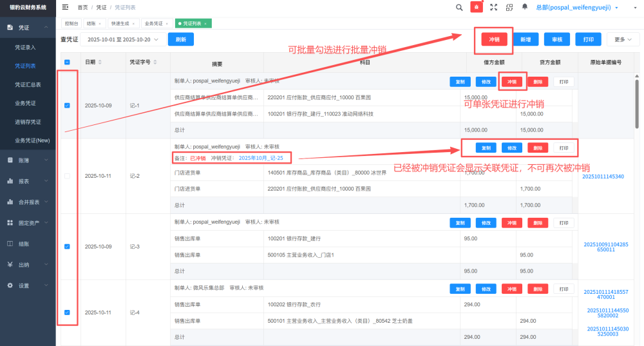Click 修改 for voucher 记-2
Image resolution: width=644 pixels, height=346 pixels.
pyautogui.click(x=512, y=148)
